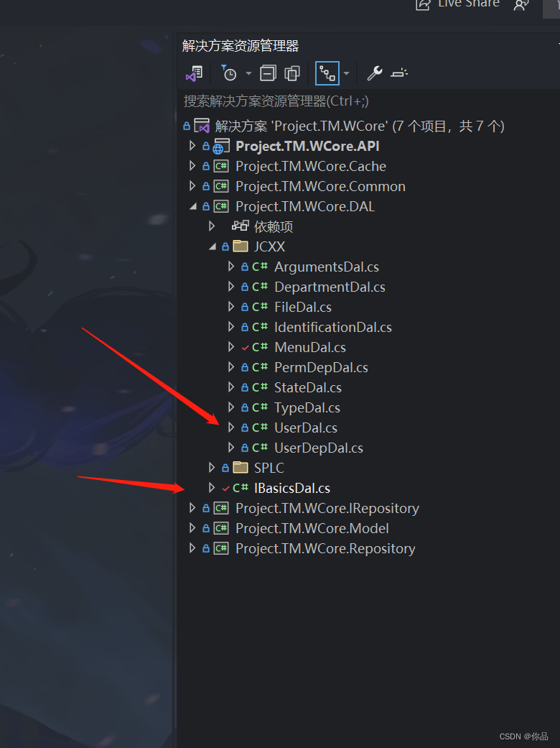Toggle the highlighted nested view button
The height and width of the screenshot is (748, 560).
pos(327,73)
